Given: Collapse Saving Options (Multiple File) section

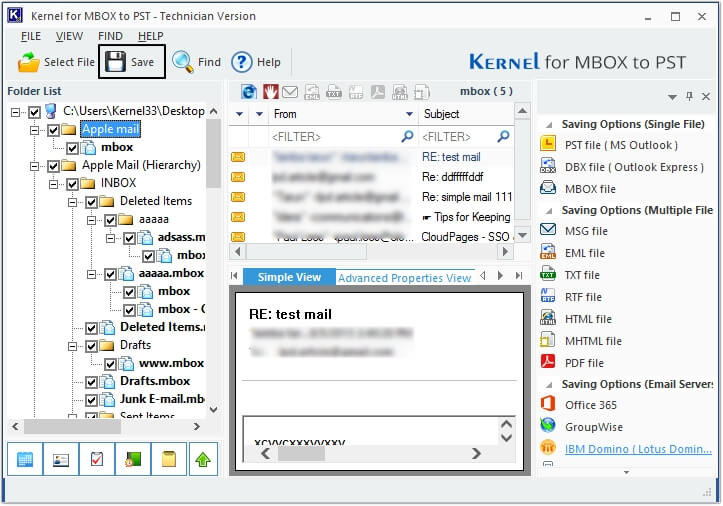Looking at the screenshot, I should point(549,211).
